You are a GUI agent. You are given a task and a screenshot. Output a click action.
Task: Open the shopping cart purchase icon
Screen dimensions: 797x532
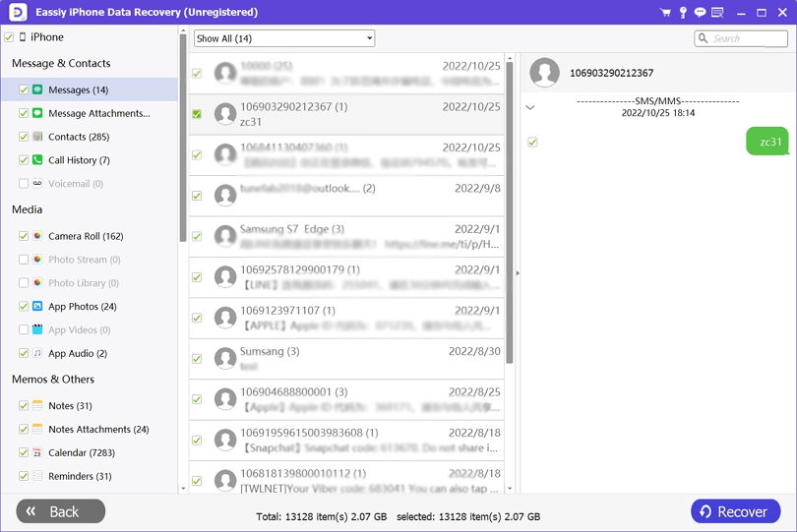(x=665, y=13)
